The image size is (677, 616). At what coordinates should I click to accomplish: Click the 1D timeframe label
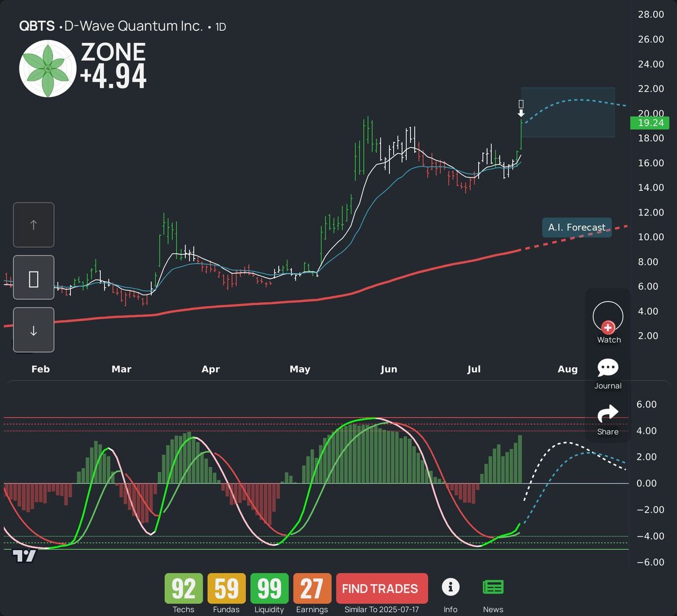pyautogui.click(x=221, y=27)
